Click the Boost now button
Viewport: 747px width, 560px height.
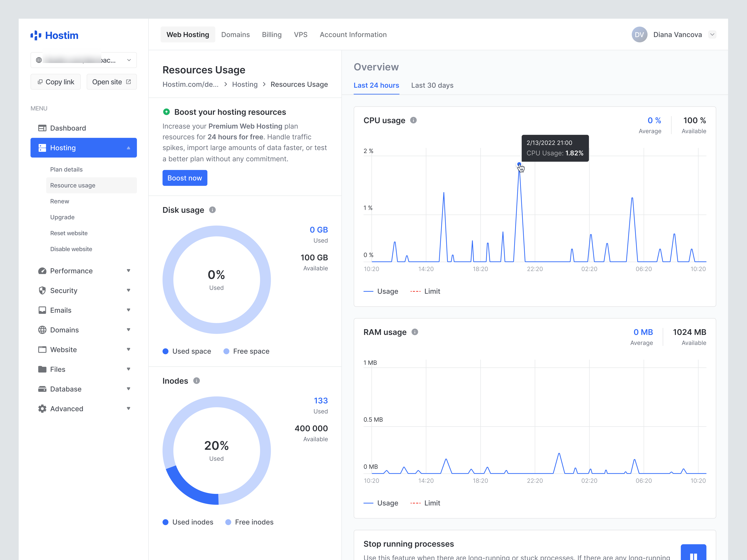[x=185, y=178]
